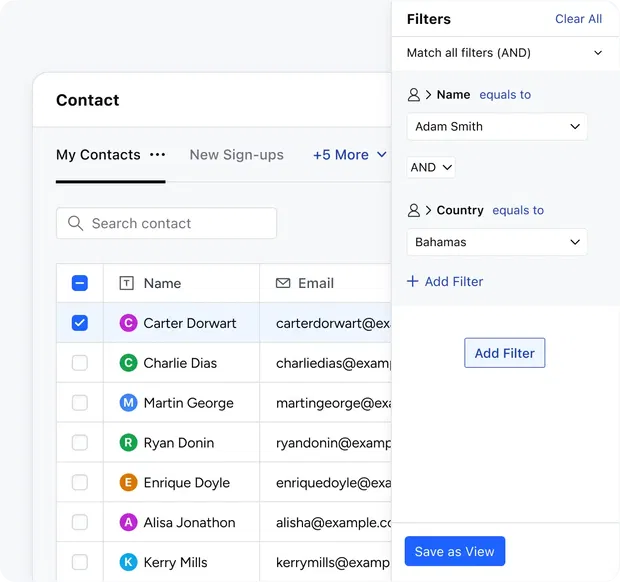620x582 pixels.
Task: Click the alisha@example email cell
Action: pos(325,522)
